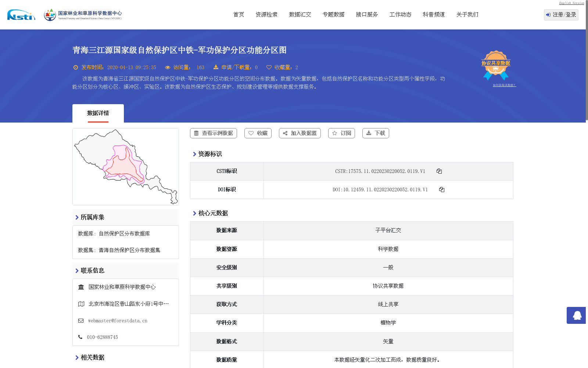Open the 资源检索 menu
Viewport: 588px width, 368px height.
pyautogui.click(x=267, y=15)
